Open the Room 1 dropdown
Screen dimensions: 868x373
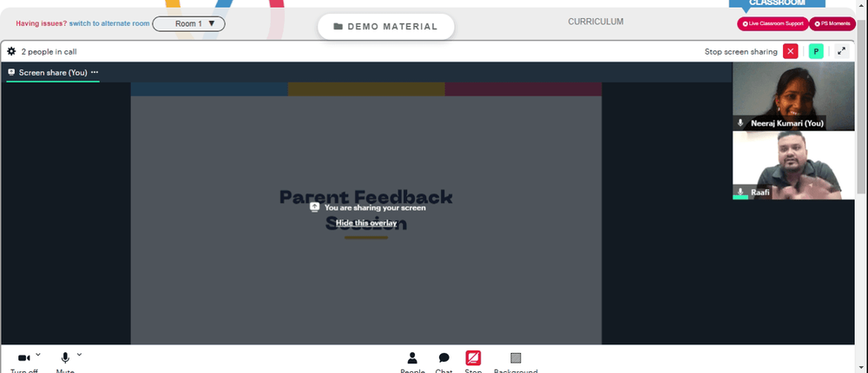188,23
